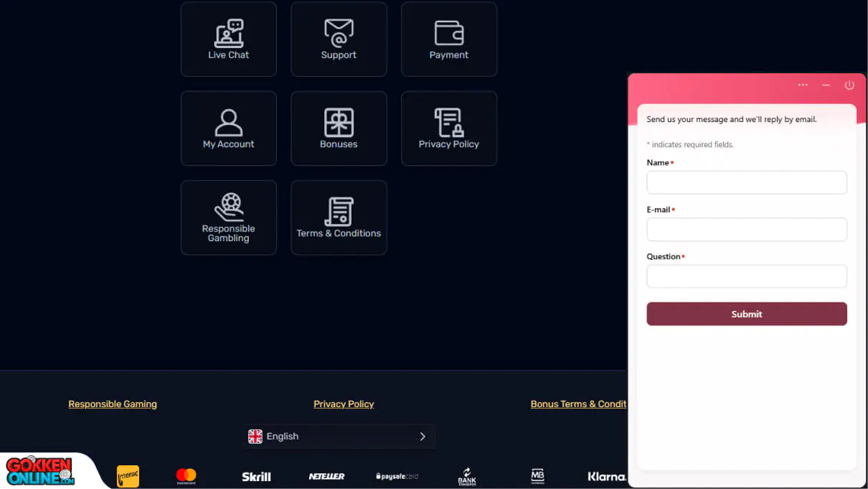Open the My Account tile
Image resolution: width=868 pixels, height=489 pixels.
[228, 129]
